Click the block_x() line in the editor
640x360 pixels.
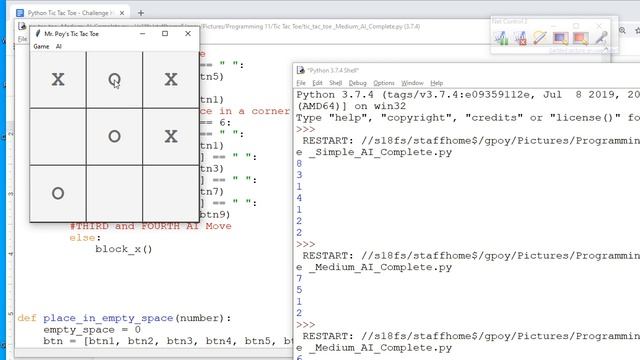[x=124, y=249]
